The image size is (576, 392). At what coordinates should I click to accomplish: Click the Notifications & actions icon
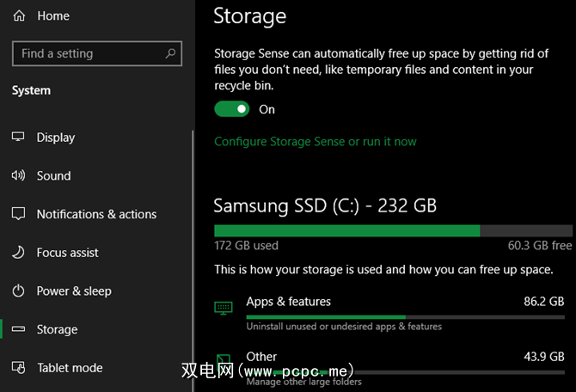pos(18,214)
